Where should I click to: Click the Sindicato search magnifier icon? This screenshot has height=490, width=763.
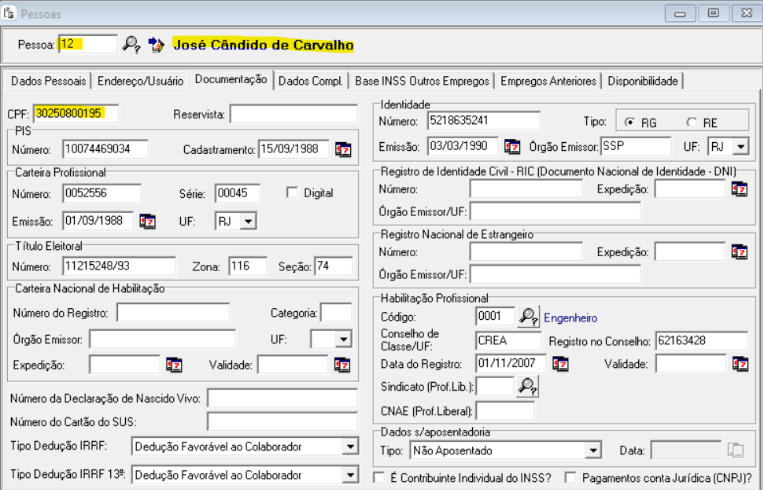tap(528, 386)
